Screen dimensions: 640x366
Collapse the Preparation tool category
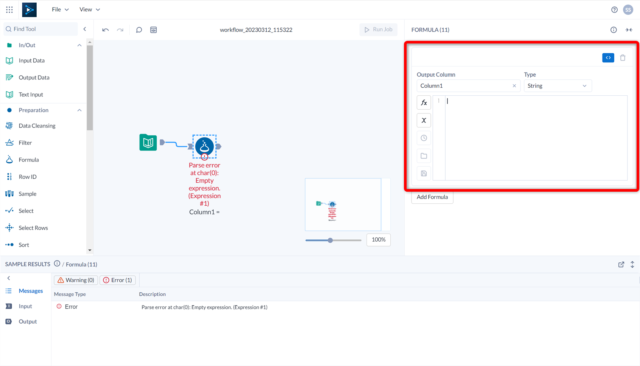click(x=79, y=110)
